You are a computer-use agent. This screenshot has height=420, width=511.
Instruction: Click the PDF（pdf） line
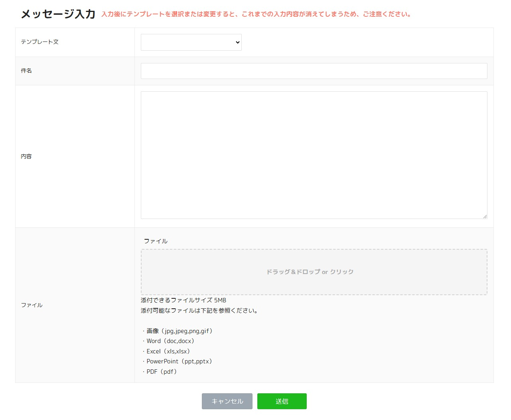[160, 372]
